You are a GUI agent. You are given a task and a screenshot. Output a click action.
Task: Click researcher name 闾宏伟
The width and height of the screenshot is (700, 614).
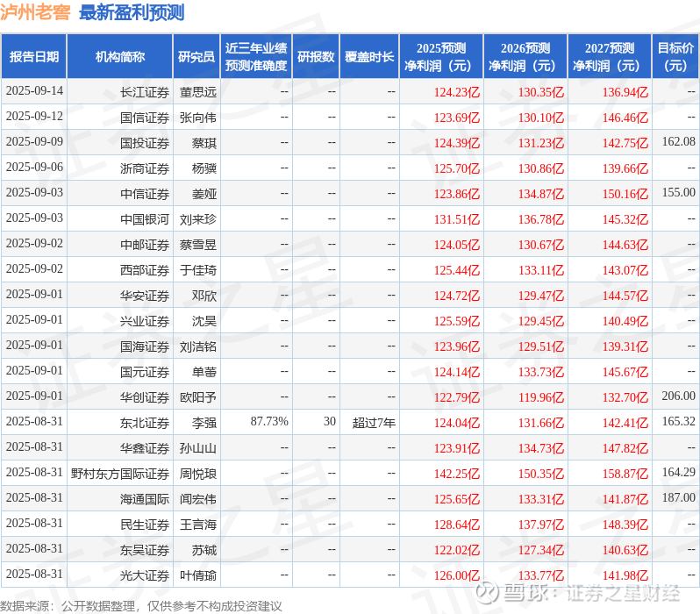coord(198,500)
